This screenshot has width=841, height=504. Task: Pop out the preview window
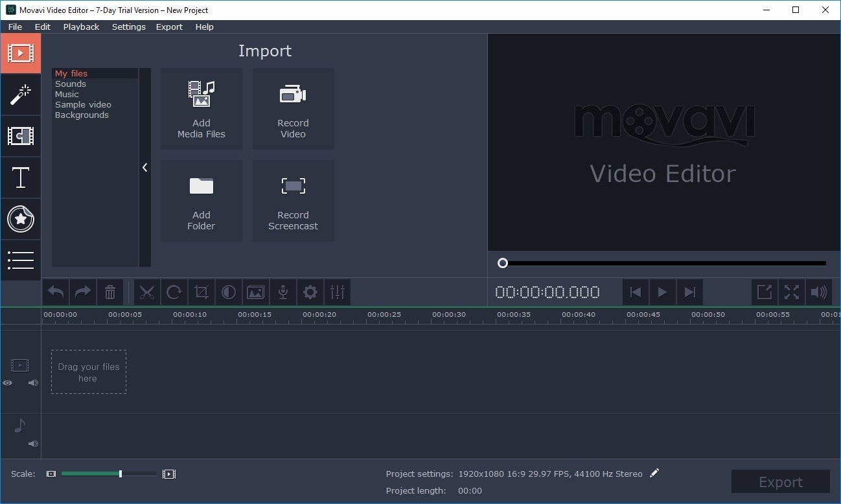tap(765, 293)
